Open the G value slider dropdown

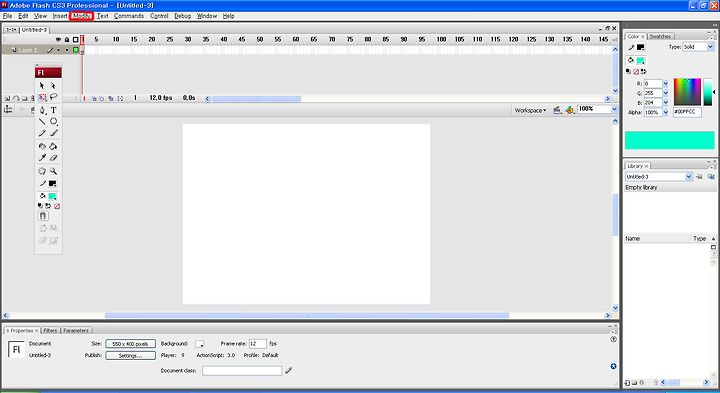pyautogui.click(x=665, y=93)
